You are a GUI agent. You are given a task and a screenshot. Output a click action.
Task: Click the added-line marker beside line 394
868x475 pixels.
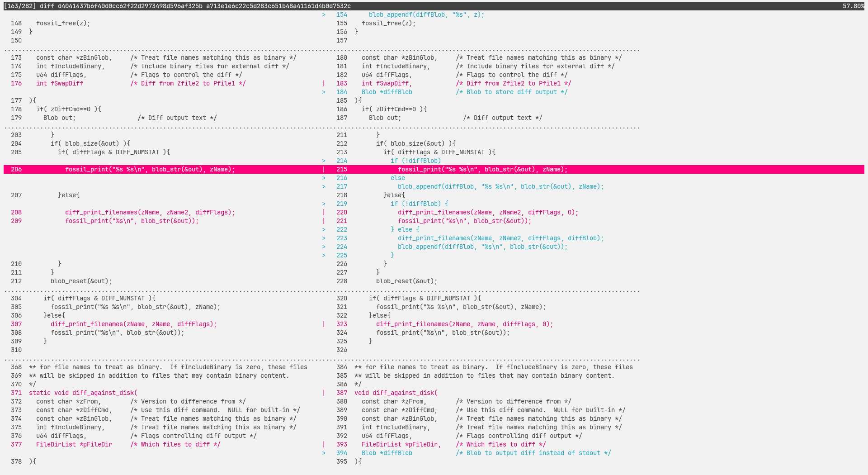(x=323, y=453)
